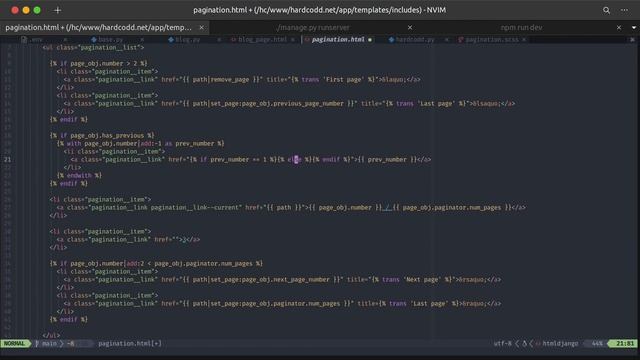Click the 44% position indicator in statusline

(x=597, y=344)
